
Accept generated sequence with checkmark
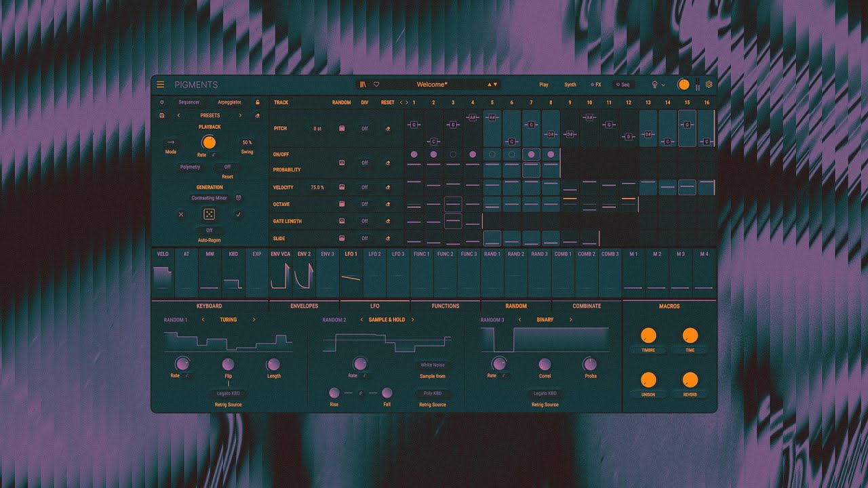[x=239, y=214]
